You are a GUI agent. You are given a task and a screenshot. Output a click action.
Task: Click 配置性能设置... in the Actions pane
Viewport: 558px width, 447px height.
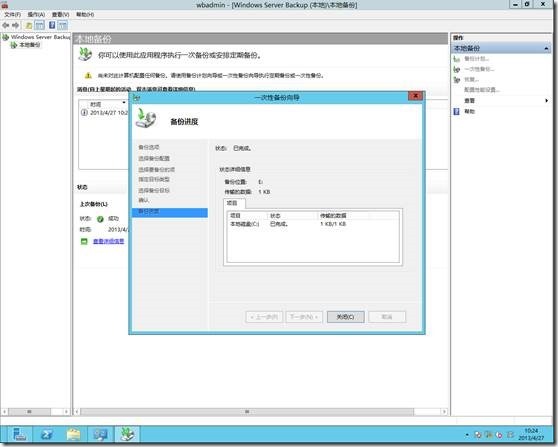point(482,90)
